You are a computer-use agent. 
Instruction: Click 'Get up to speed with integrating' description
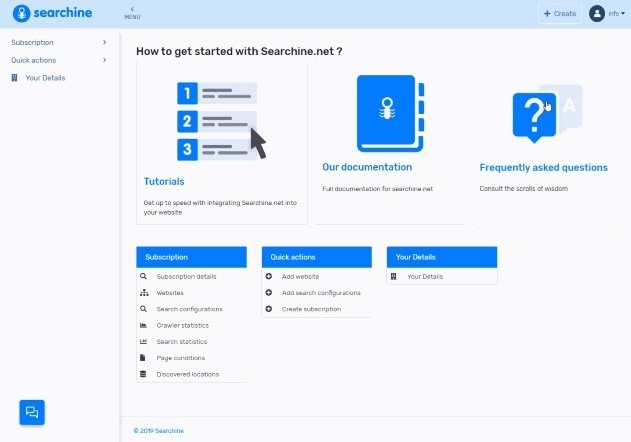[x=220, y=207]
